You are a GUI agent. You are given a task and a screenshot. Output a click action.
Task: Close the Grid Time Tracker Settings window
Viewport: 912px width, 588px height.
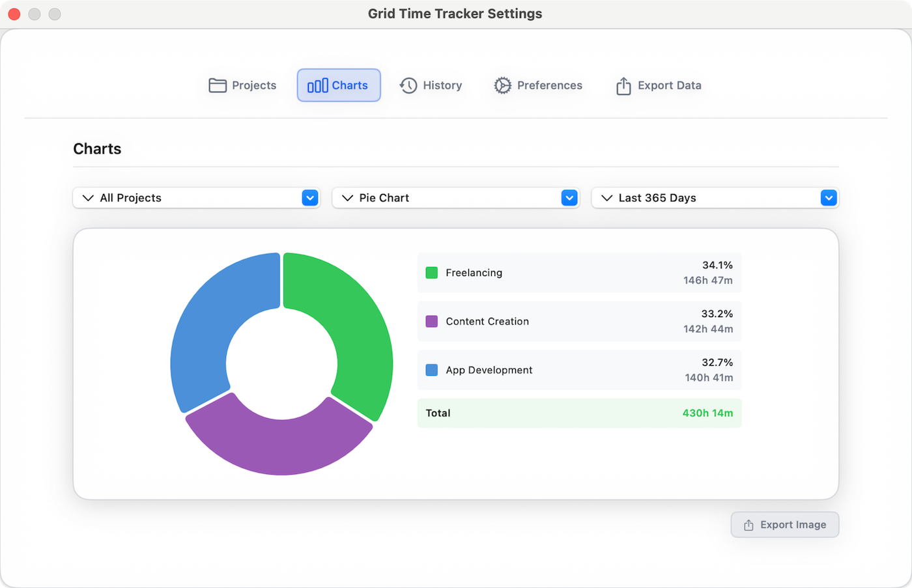pos(14,14)
